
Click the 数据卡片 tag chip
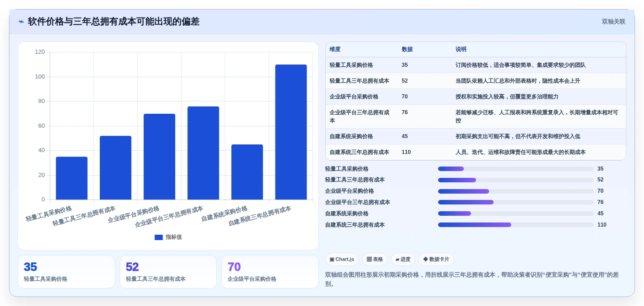click(x=436, y=260)
